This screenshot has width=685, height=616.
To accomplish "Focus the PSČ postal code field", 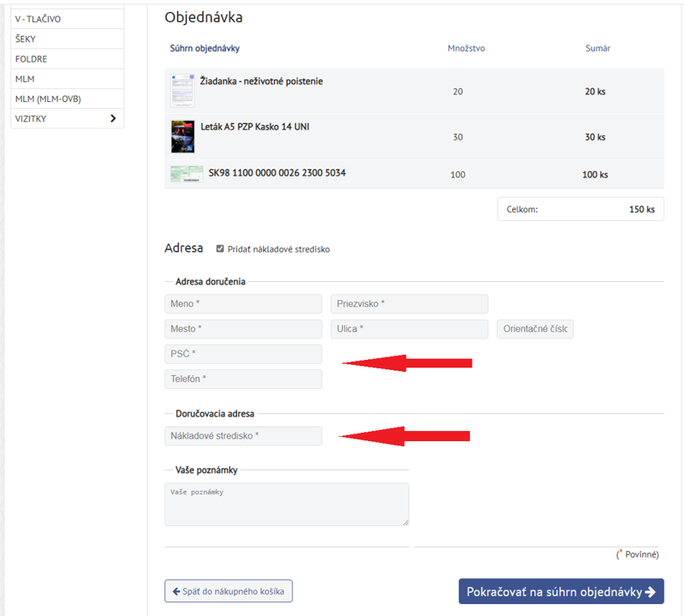I will tap(243, 354).
